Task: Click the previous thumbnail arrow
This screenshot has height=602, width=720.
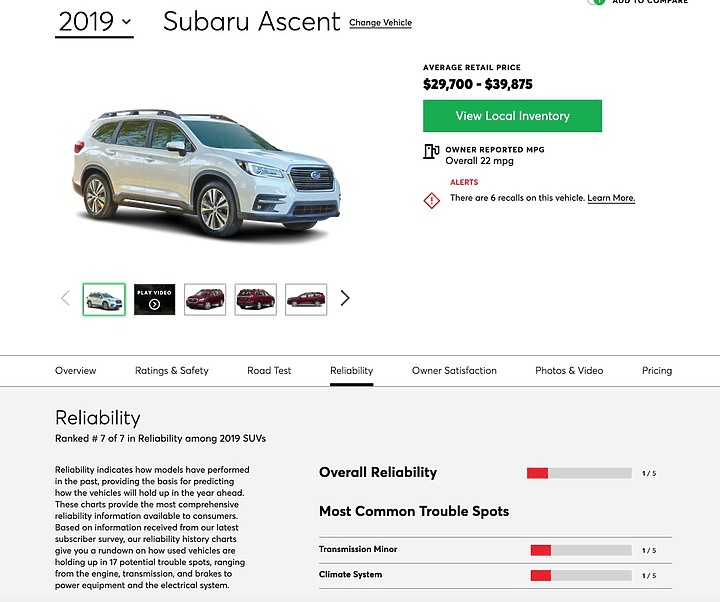Action: coord(65,298)
